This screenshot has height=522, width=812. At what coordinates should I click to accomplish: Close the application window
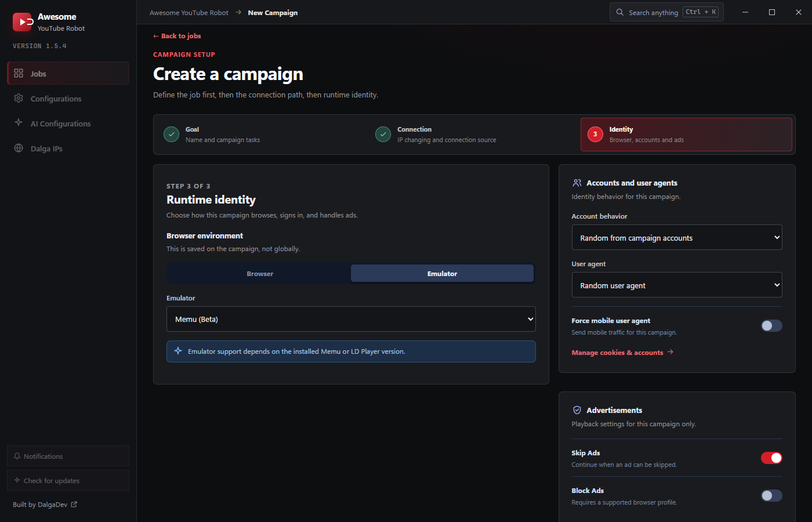pyautogui.click(x=799, y=12)
